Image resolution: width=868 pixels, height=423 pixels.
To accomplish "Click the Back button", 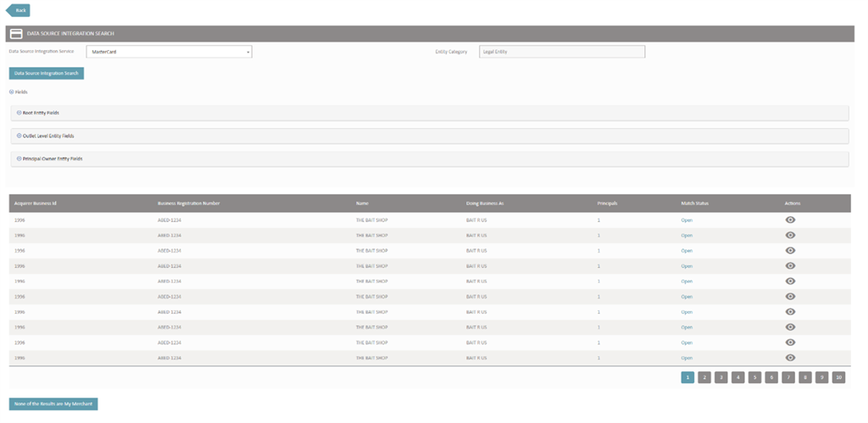I will coord(19,10).
